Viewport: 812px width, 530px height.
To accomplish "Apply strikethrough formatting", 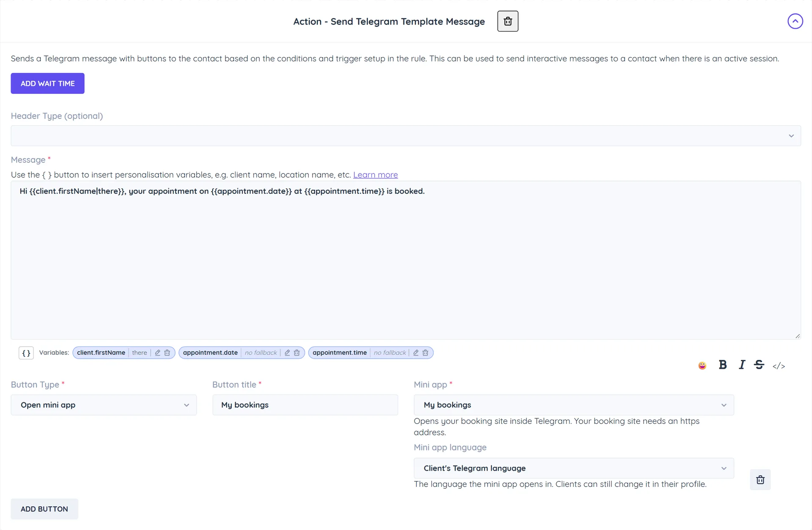I will click(759, 365).
